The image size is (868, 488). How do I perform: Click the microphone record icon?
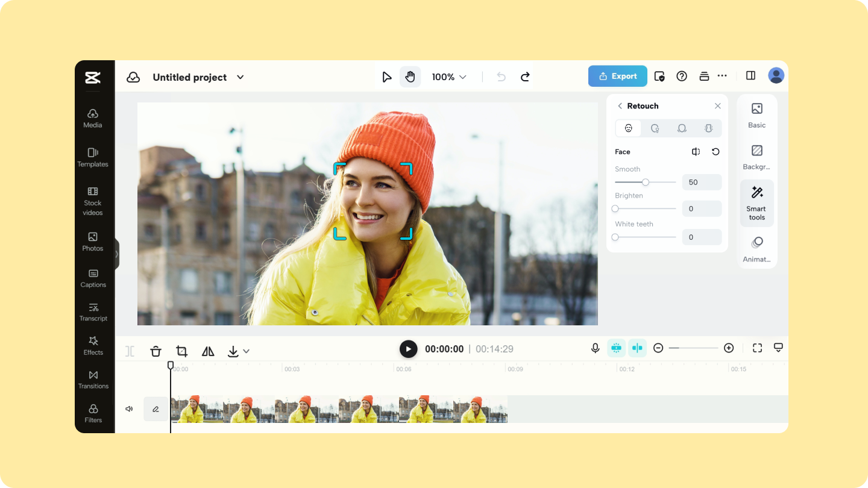pyautogui.click(x=596, y=348)
